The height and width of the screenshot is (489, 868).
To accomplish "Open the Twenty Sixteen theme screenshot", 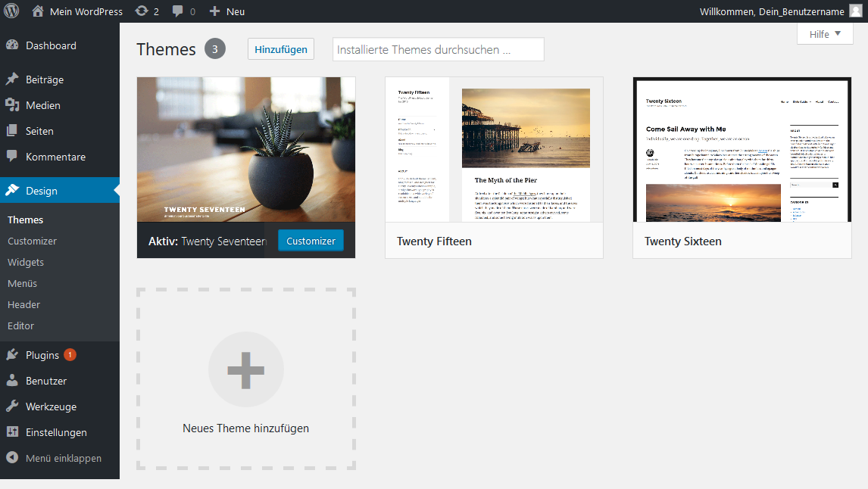I will 742,149.
